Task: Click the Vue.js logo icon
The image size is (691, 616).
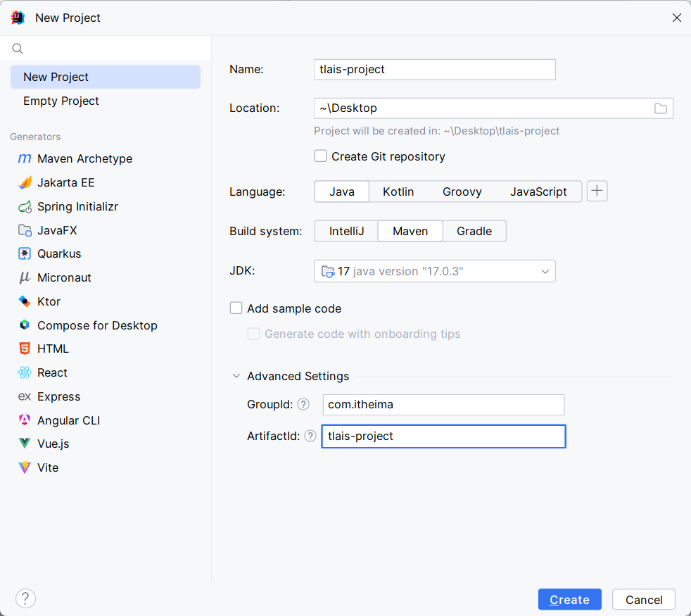Action: pos(25,443)
